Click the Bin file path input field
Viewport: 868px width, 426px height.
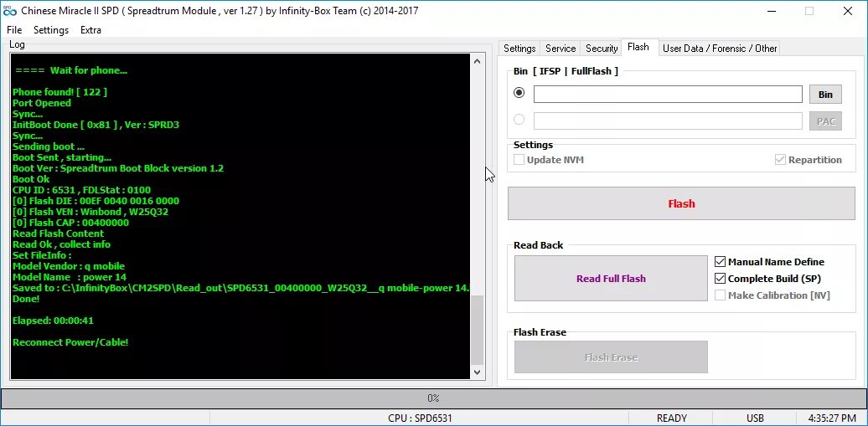click(668, 94)
